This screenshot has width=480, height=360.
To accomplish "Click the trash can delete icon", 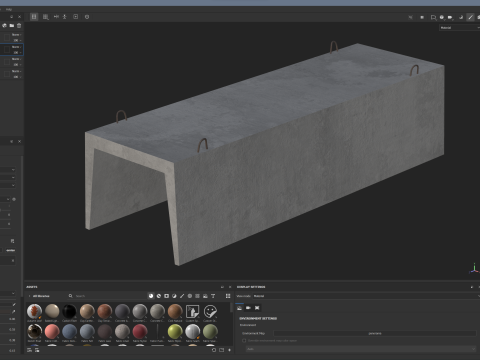I will click(x=19, y=26).
